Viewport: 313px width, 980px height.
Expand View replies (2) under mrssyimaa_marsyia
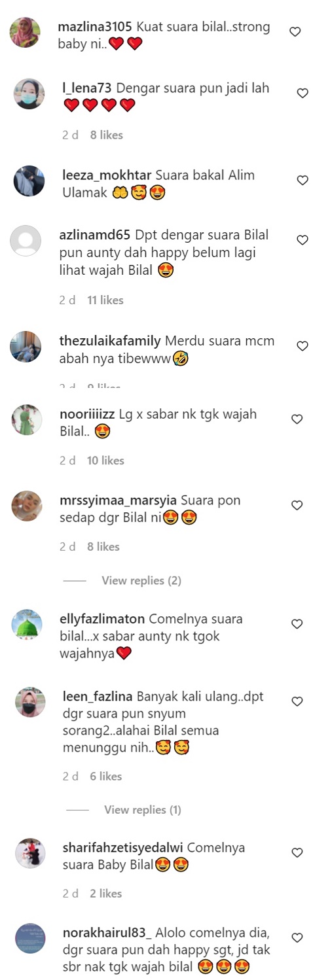coord(141,580)
